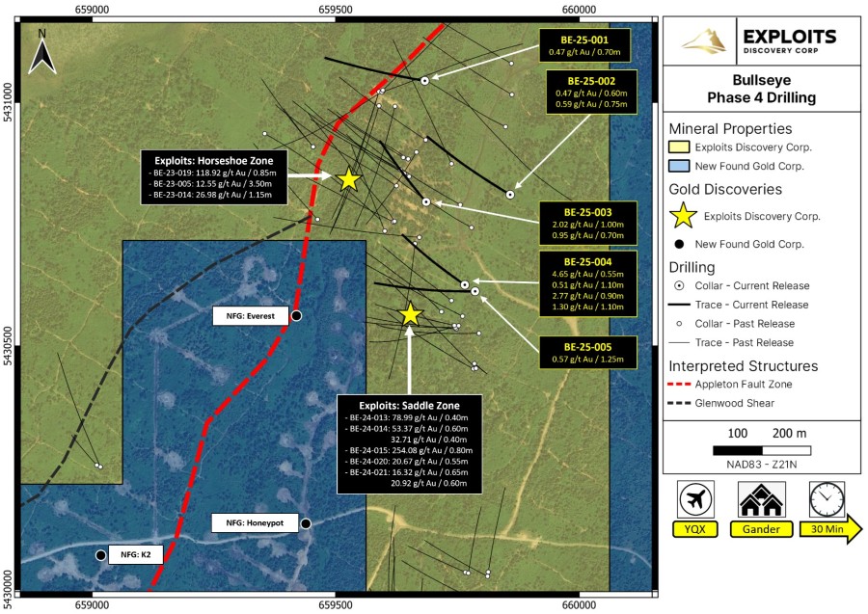Viewport: 868px width, 614px height.
Task: Click the "BE-23-019: 118.92 g/t Au / 0.85m" line
Action: (x=212, y=173)
